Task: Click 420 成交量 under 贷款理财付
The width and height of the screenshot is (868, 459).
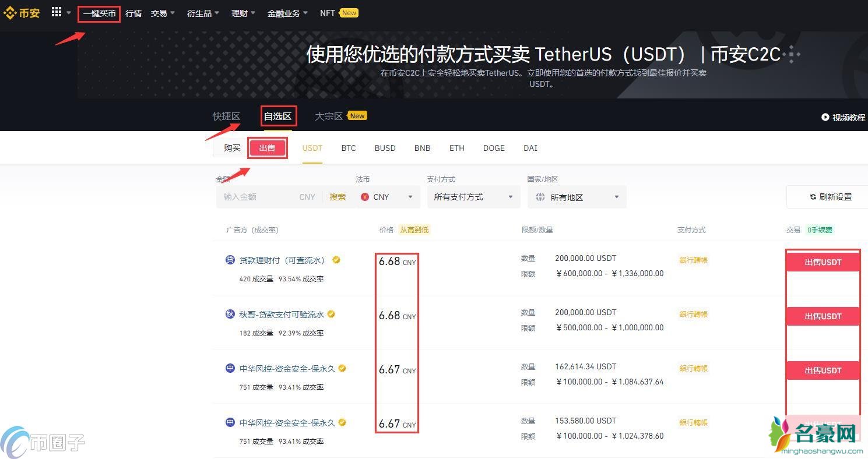Action: tap(256, 279)
